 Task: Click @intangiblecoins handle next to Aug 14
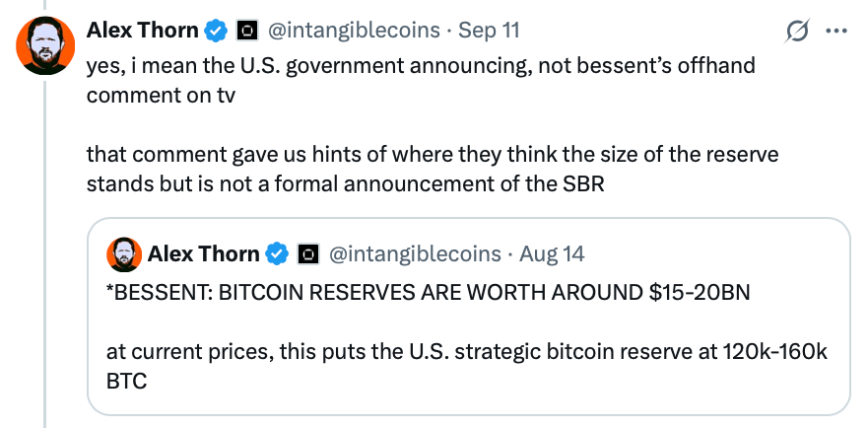415,254
